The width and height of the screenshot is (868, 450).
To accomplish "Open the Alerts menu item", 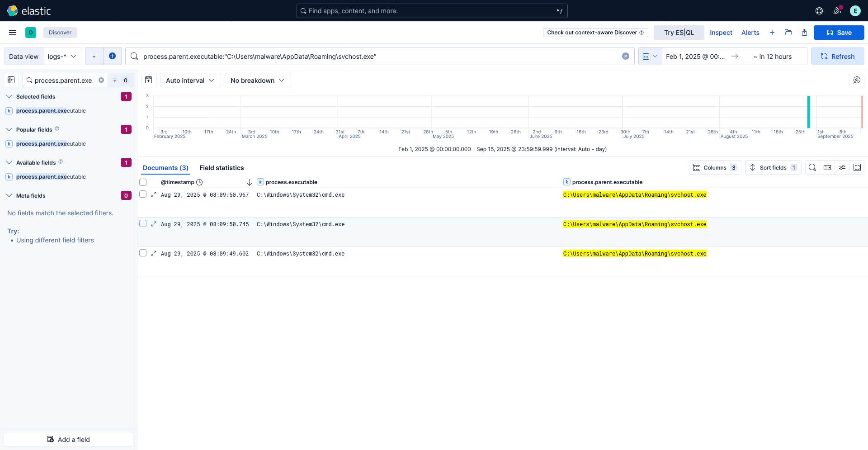I will coord(750,33).
